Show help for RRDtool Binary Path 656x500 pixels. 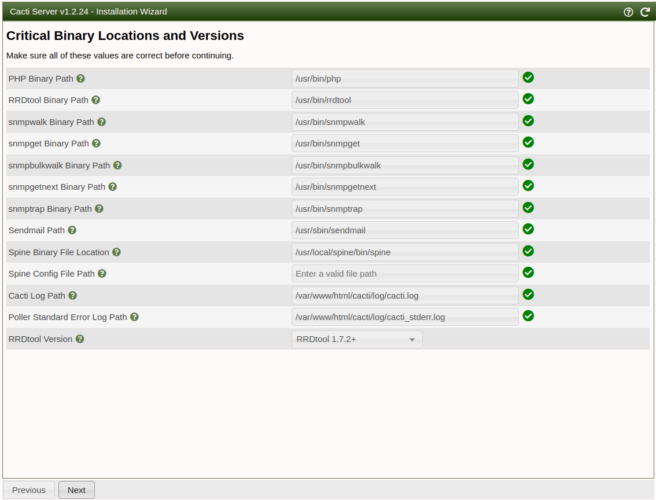[x=96, y=100]
